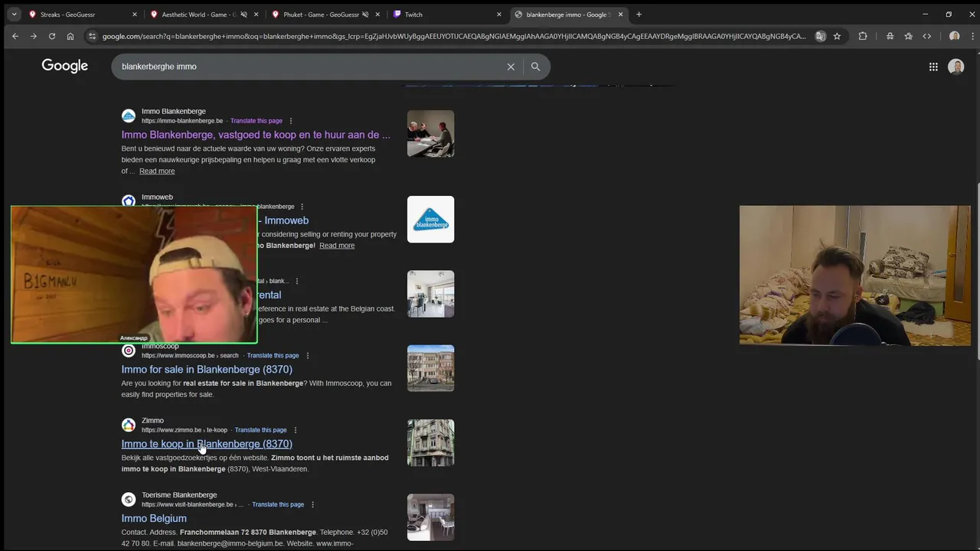Image resolution: width=980 pixels, height=551 pixels.
Task: Translate the Zimmo result page
Action: click(260, 430)
